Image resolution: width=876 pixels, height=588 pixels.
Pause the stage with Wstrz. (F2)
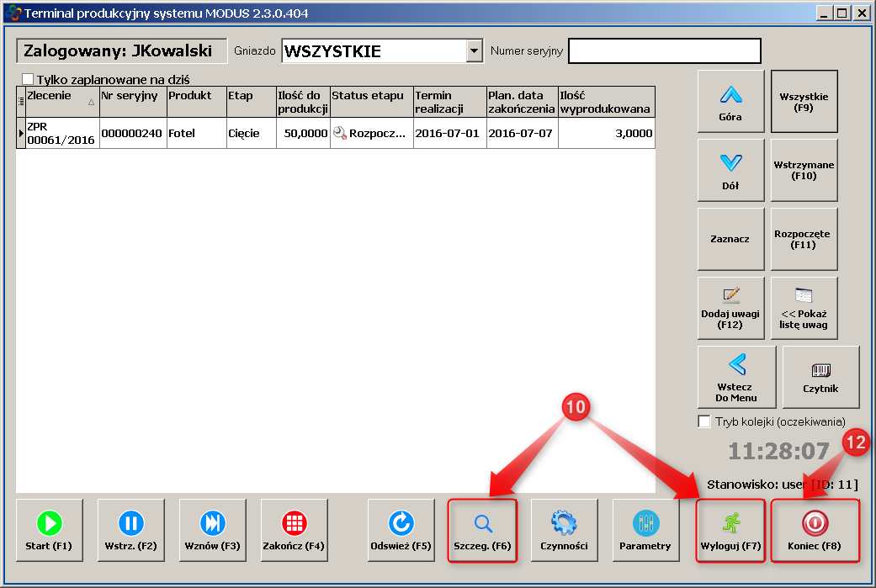point(130,530)
